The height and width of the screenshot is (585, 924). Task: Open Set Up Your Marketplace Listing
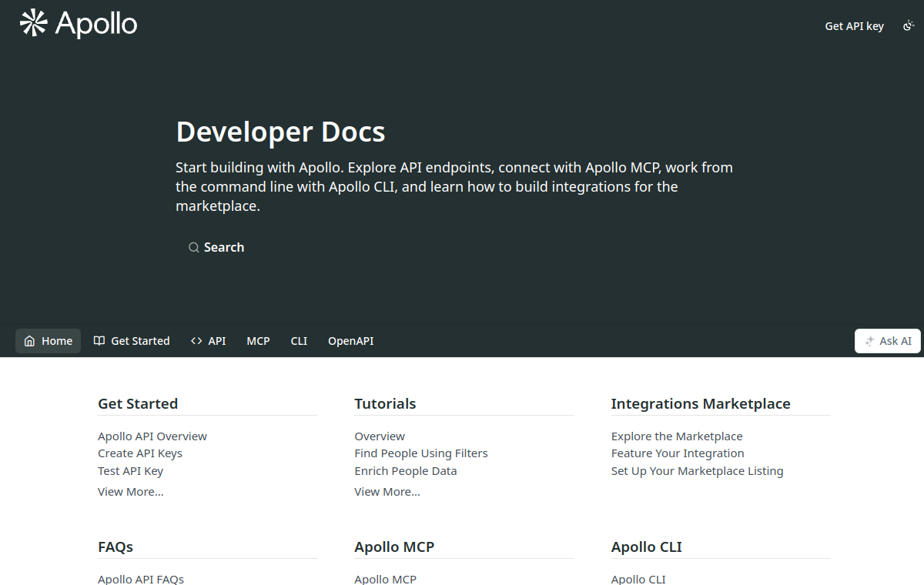[x=698, y=471]
